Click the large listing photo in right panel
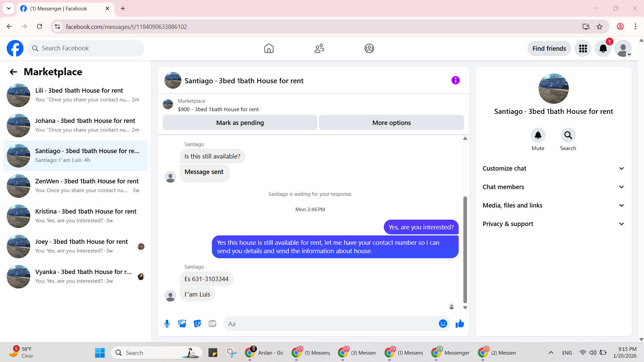 tap(553, 89)
